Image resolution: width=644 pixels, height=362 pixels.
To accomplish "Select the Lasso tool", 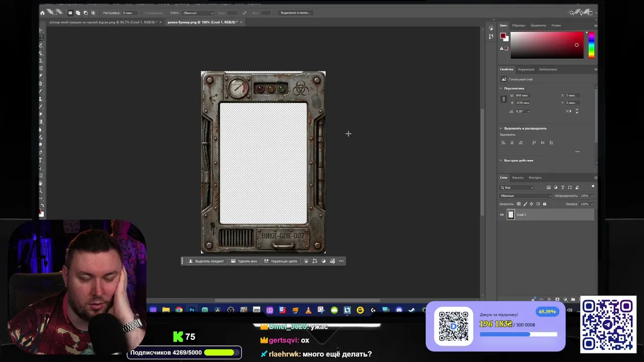I will click(x=41, y=45).
